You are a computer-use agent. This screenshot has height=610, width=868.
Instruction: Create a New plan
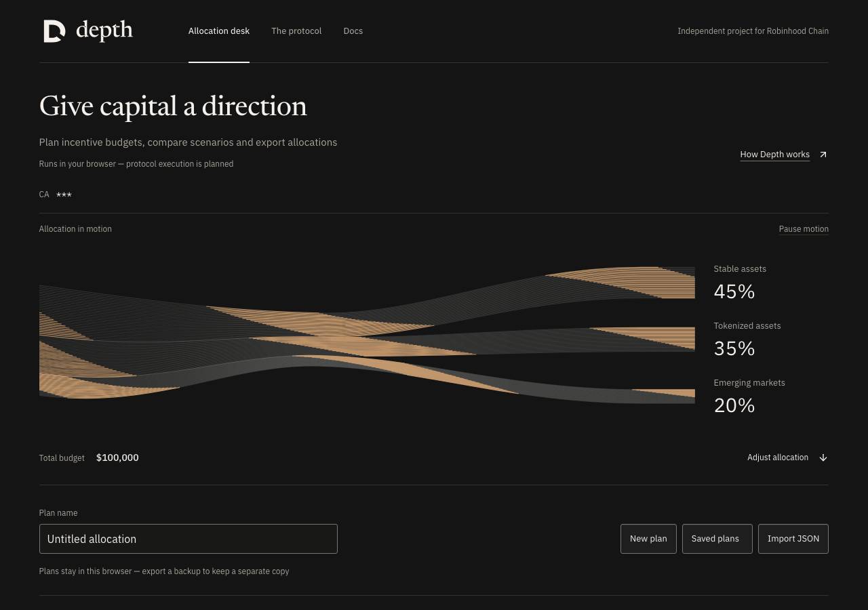pos(648,539)
